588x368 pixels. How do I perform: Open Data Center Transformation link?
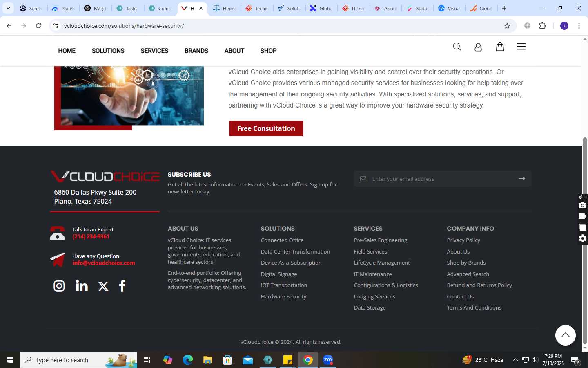[x=295, y=251]
